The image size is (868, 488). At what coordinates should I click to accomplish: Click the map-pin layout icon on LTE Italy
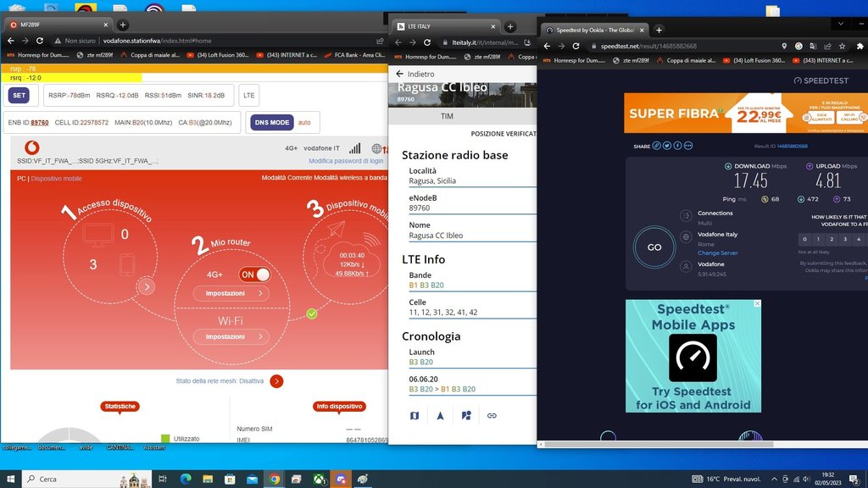tap(466, 415)
